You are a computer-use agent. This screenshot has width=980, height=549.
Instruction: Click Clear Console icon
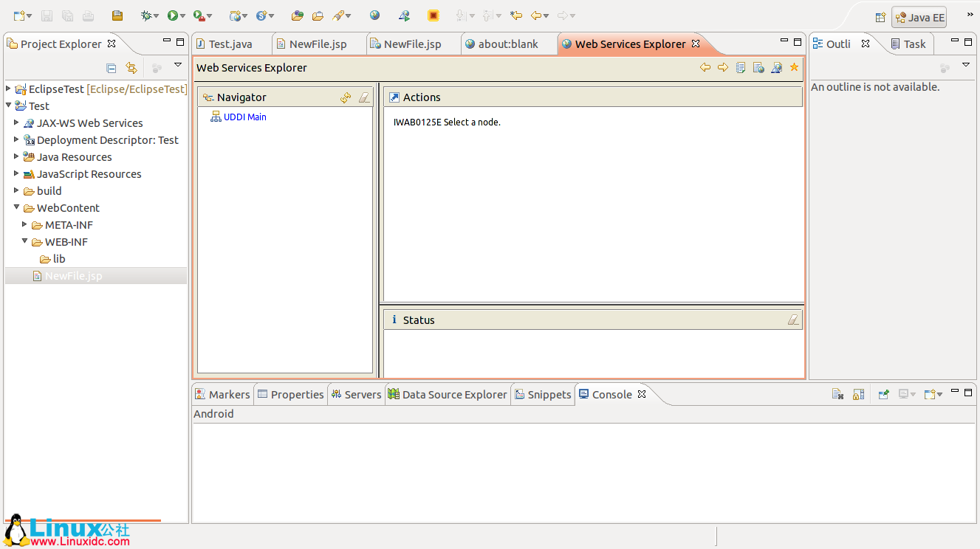837,394
